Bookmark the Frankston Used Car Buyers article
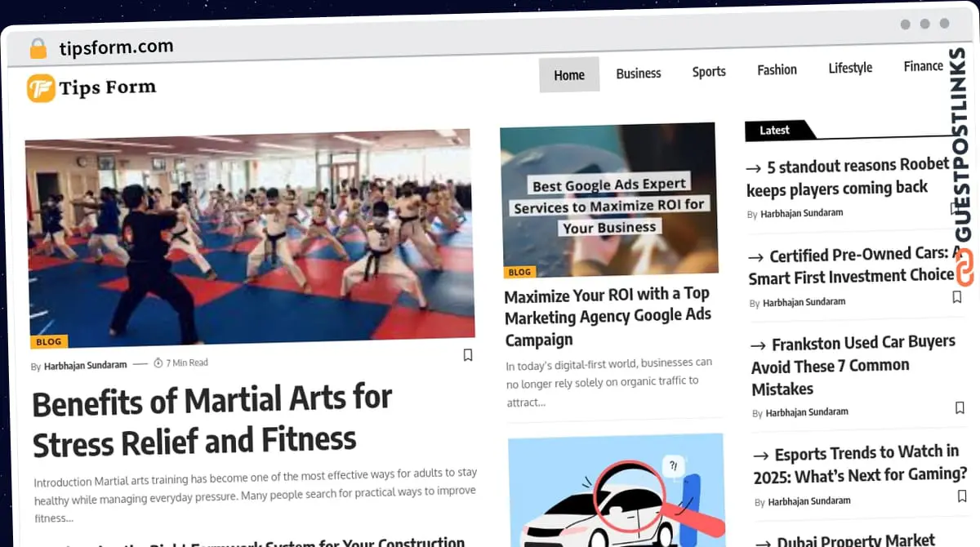 point(960,407)
